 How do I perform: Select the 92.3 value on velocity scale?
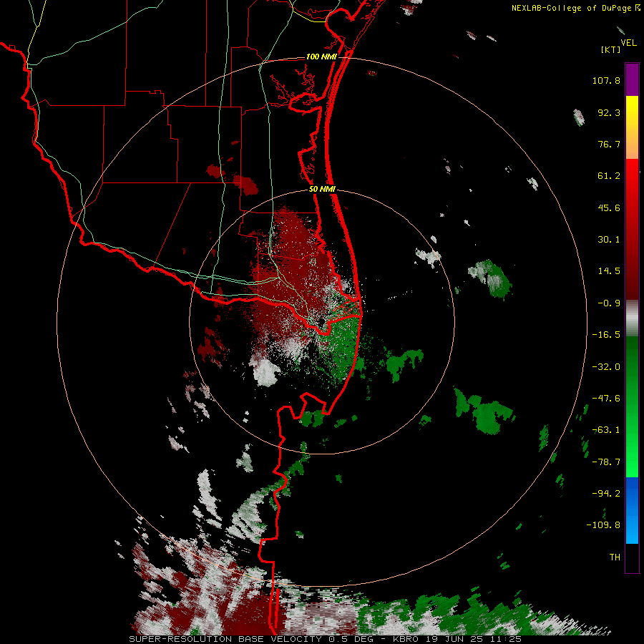click(609, 112)
